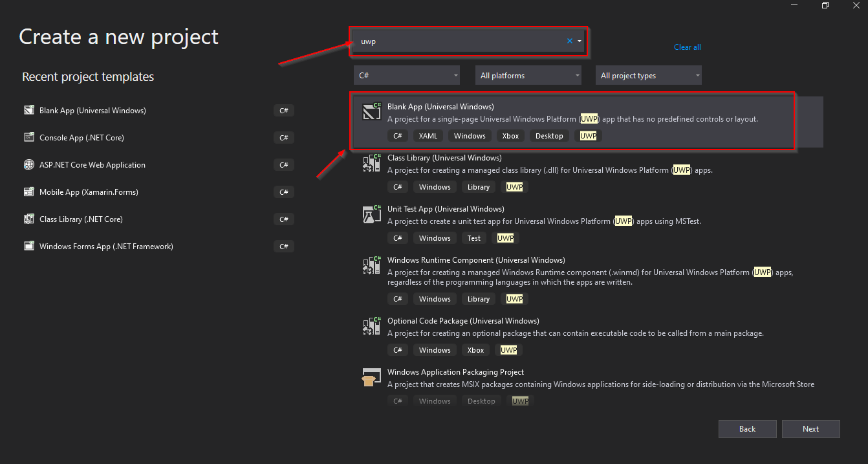This screenshot has height=464, width=868.
Task: Select the Windows Runtime Component template icon
Action: 371,265
